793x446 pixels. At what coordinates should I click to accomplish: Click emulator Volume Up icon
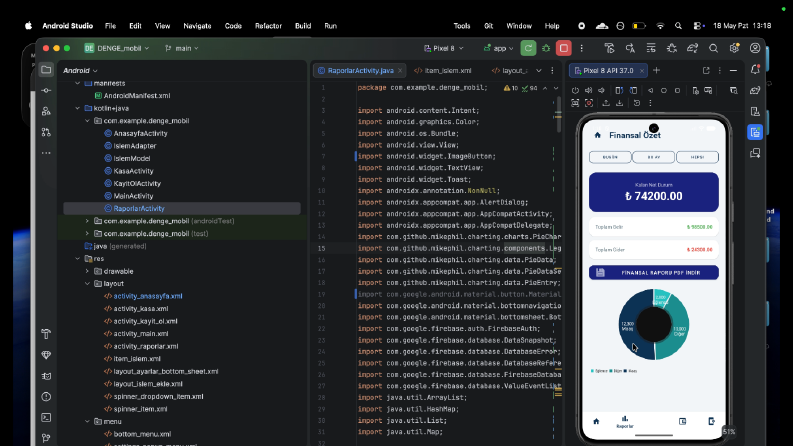click(588, 91)
